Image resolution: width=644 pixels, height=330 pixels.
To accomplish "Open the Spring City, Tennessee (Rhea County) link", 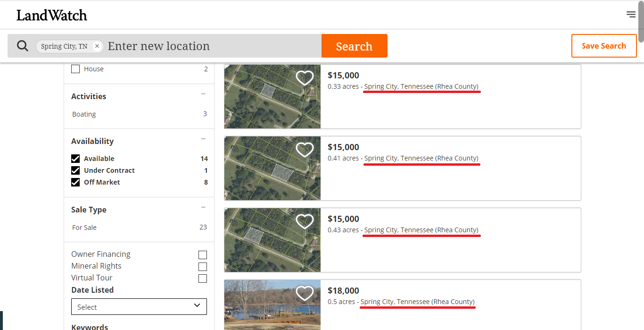I will coord(421,86).
